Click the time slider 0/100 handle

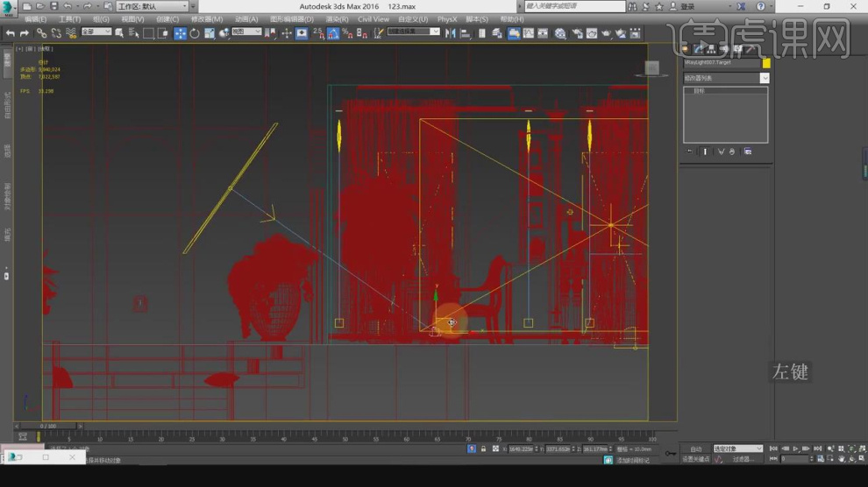pos(48,426)
